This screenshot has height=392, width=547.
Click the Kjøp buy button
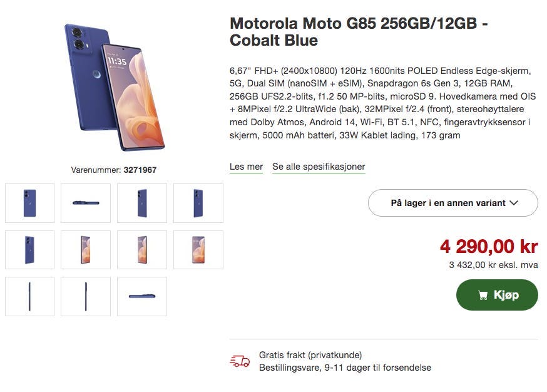tap(497, 295)
